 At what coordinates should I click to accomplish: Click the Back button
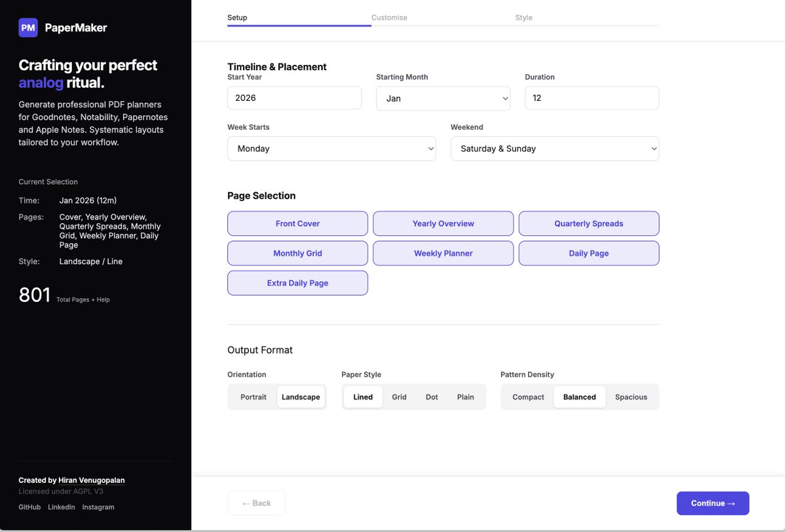(x=256, y=503)
